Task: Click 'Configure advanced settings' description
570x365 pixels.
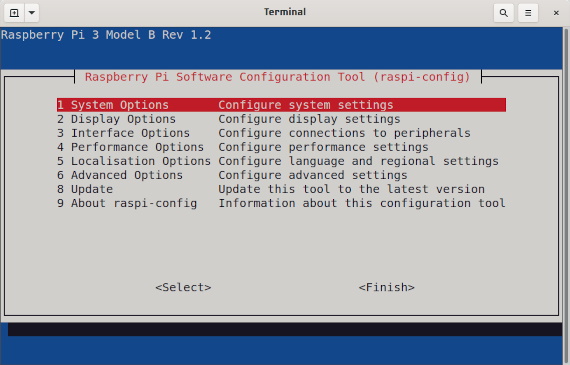Action: coord(313,175)
